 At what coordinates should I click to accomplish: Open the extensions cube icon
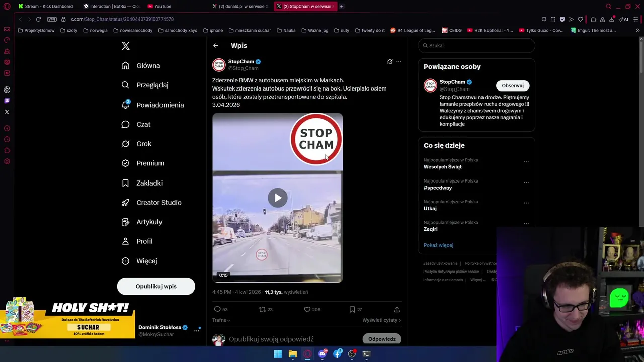(x=593, y=19)
